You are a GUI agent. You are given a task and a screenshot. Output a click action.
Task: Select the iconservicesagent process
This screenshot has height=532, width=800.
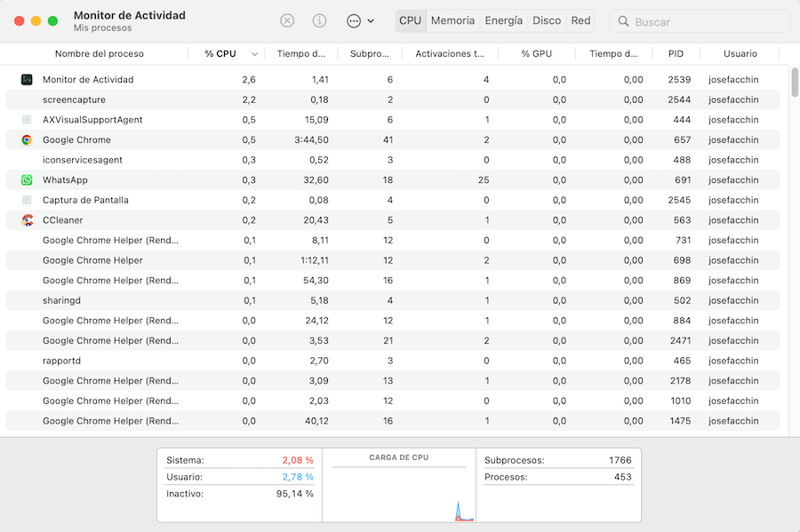[x=392, y=160]
